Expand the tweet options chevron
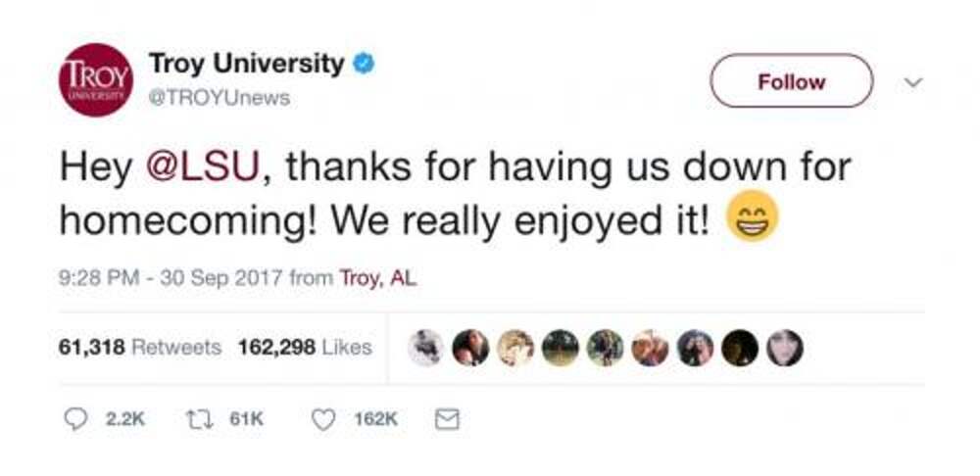 click(913, 82)
